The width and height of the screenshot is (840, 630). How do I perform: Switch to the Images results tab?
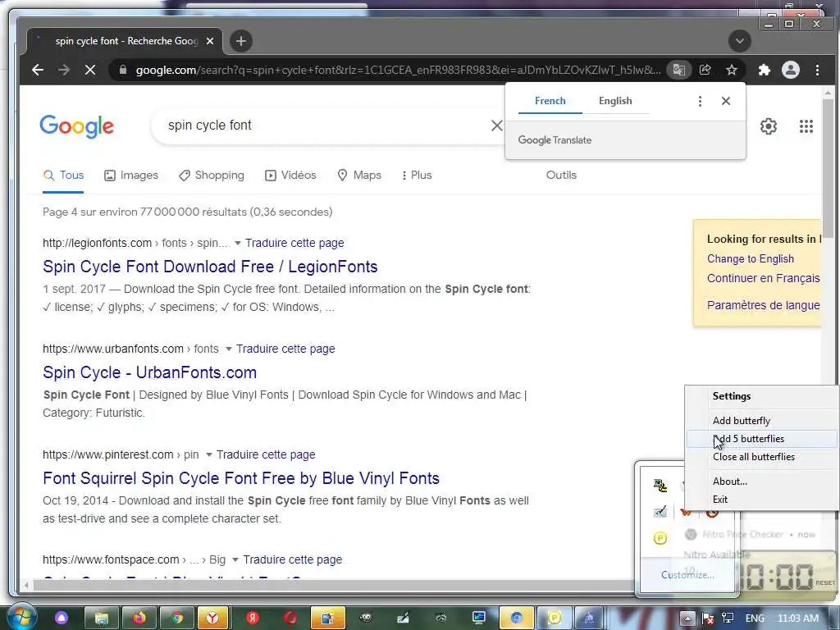pyautogui.click(x=131, y=176)
